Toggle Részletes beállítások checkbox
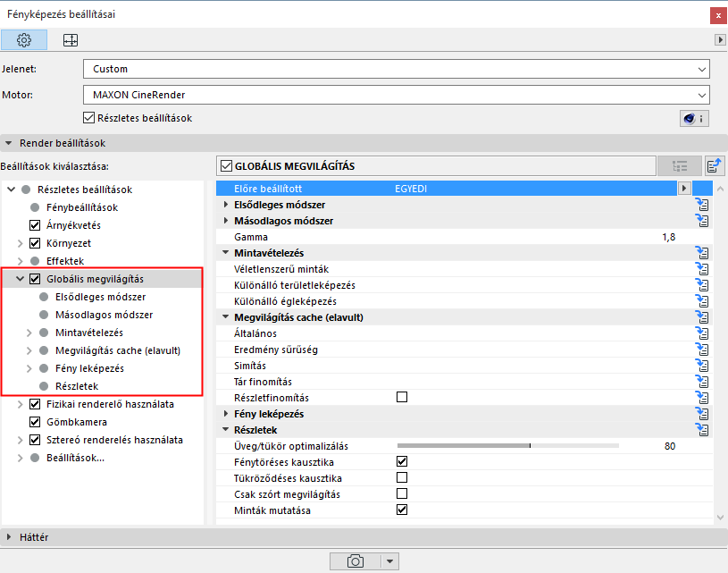The width and height of the screenshot is (728, 573). (x=88, y=118)
